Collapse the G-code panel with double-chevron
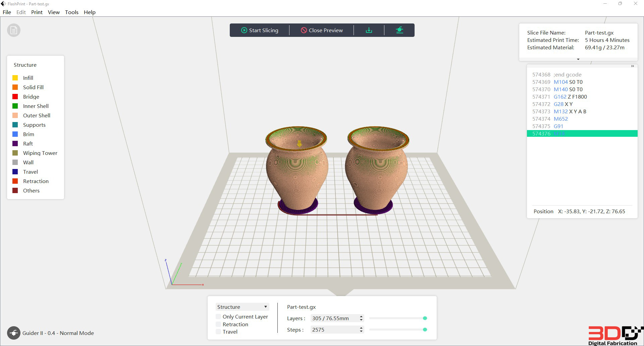The image size is (644, 346). [632, 66]
